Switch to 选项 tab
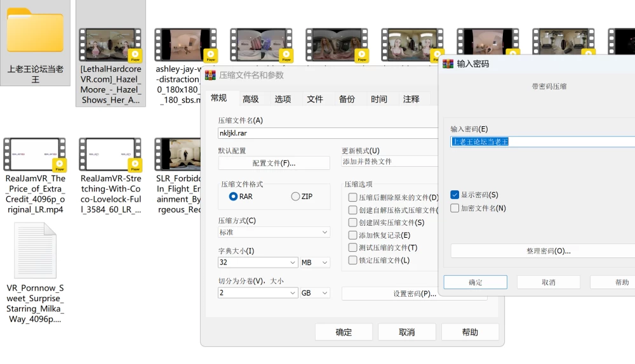 click(x=283, y=99)
